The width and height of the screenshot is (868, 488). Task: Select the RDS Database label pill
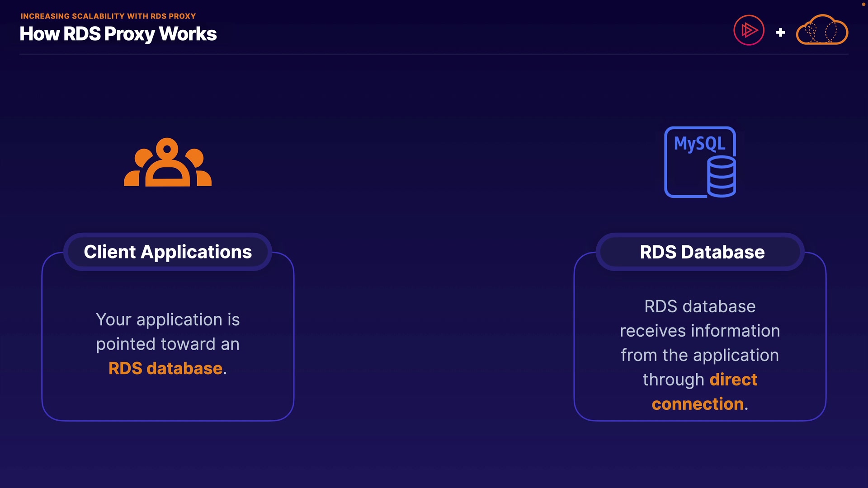coord(702,252)
